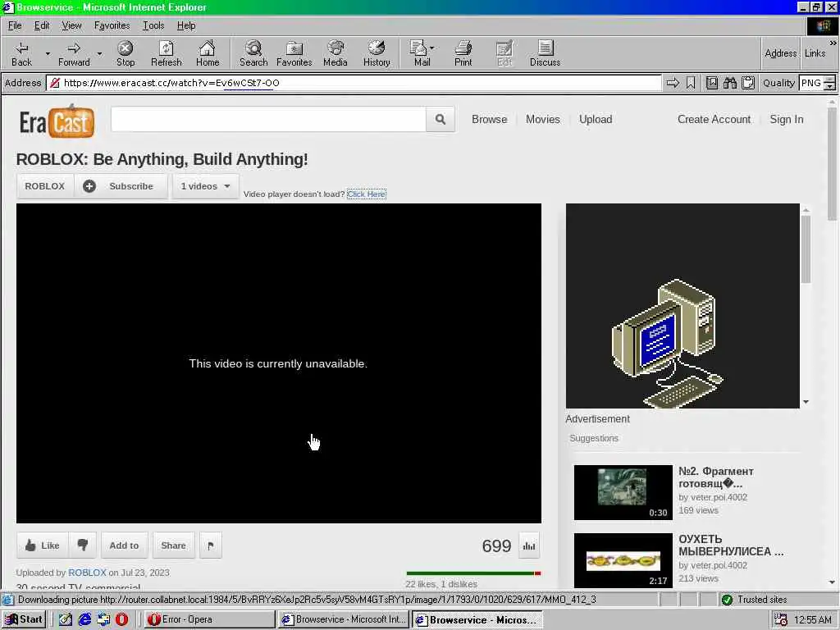
Task: Open the Discuss toolbar icon
Action: [545, 53]
